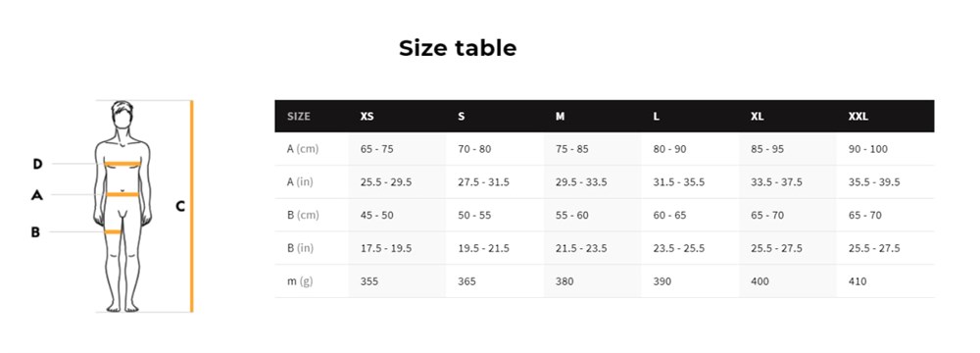Click the 33.5 - 37.5 cell
The width and height of the screenshot is (980, 353).
[777, 182]
